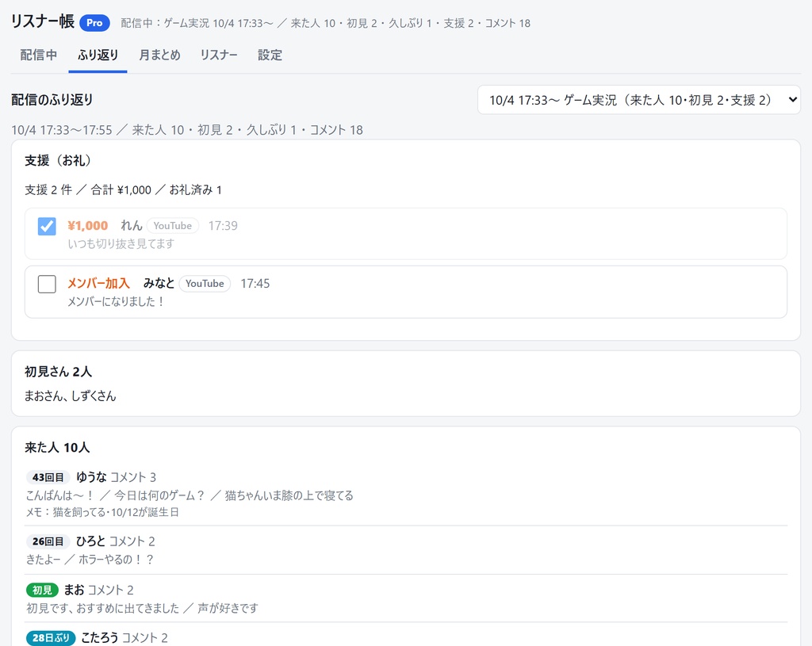Click the green 初見 badge beside まお
The image size is (812, 646).
(42, 590)
